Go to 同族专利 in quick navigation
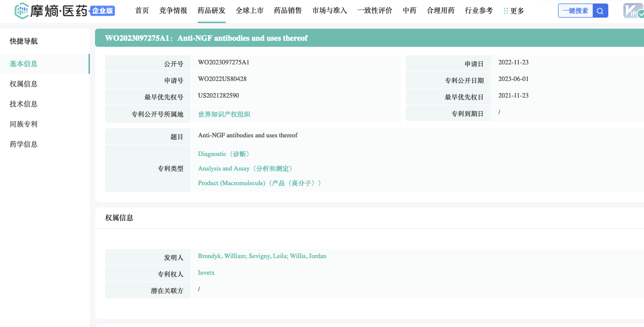The height and width of the screenshot is (327, 644). 24,124
